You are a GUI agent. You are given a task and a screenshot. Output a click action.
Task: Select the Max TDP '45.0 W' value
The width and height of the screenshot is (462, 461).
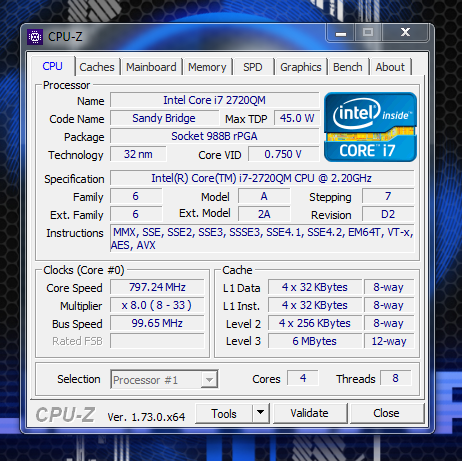point(297,118)
